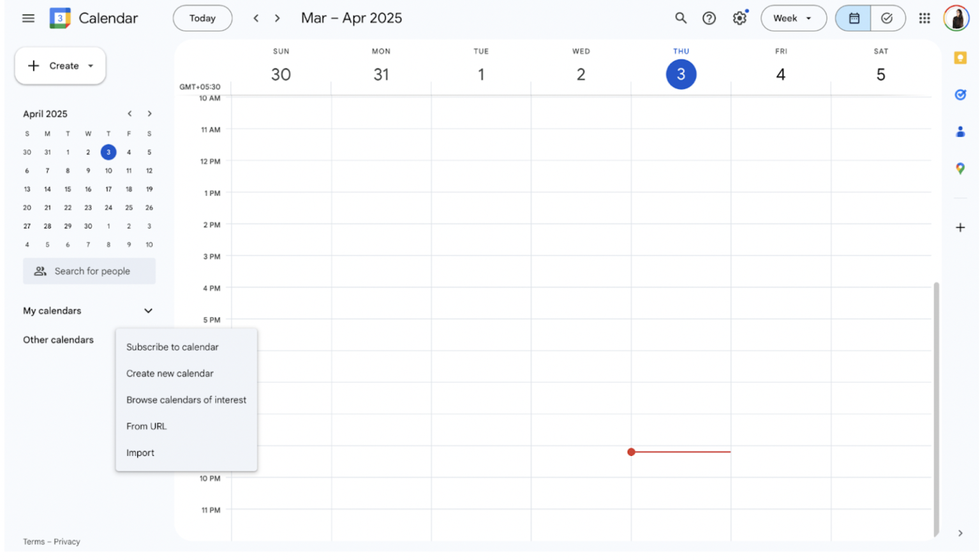Click the Search for people field
980x560 pixels.
click(89, 270)
